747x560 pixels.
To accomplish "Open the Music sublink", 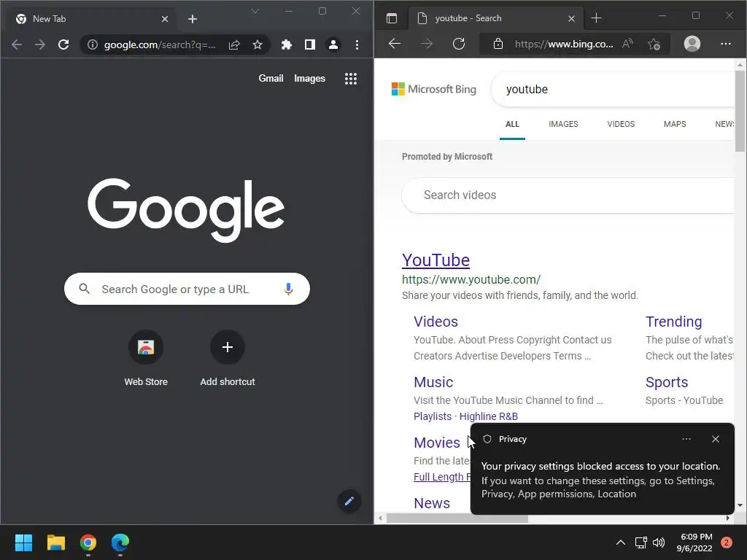I will 433,382.
